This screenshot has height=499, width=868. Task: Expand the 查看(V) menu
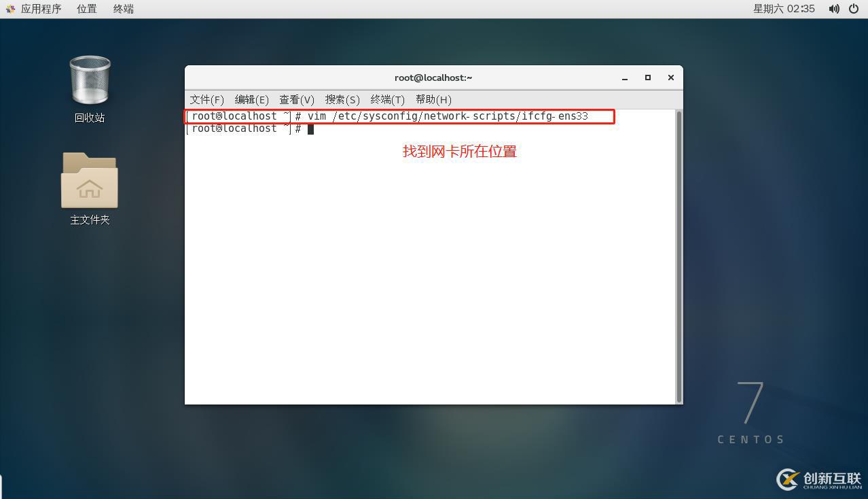[297, 99]
